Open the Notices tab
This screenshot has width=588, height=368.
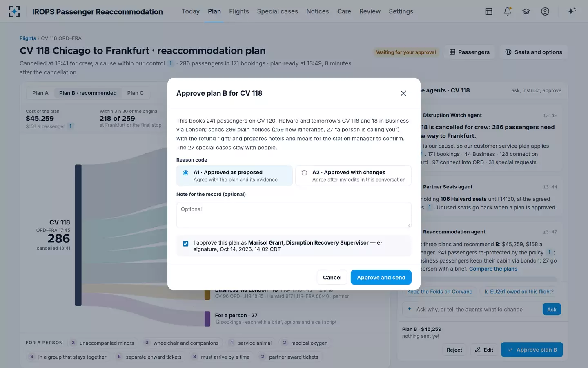[318, 11]
